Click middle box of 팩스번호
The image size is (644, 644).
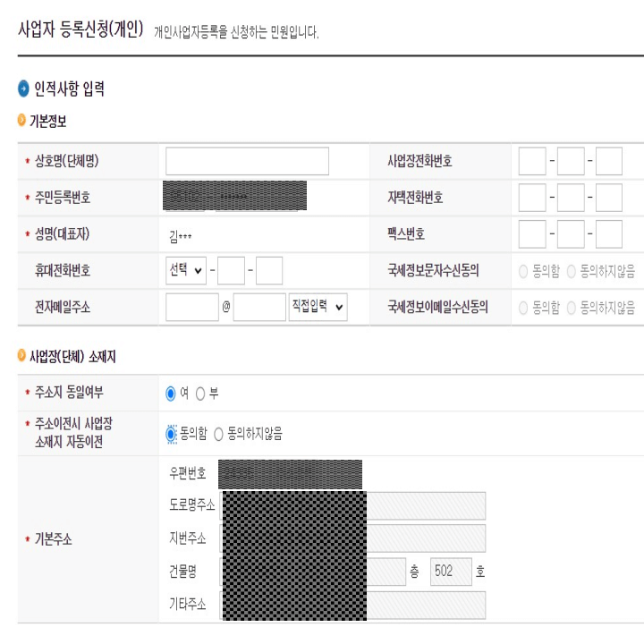[x=571, y=234]
